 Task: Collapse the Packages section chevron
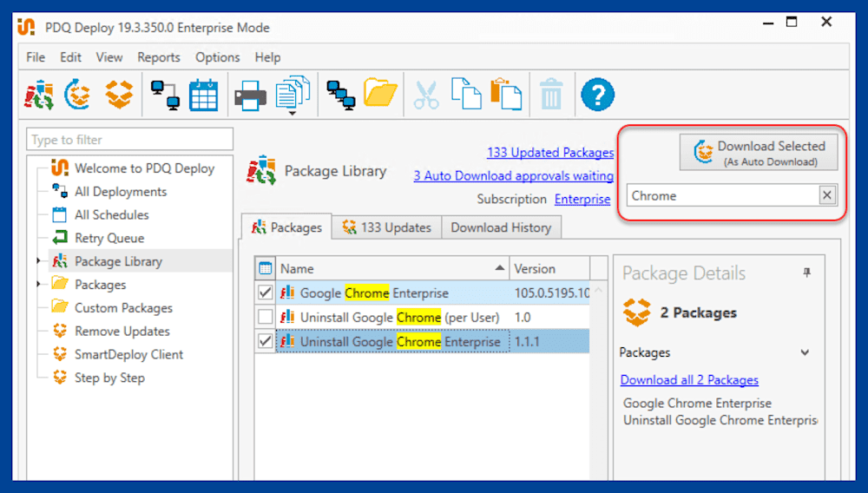tap(805, 352)
